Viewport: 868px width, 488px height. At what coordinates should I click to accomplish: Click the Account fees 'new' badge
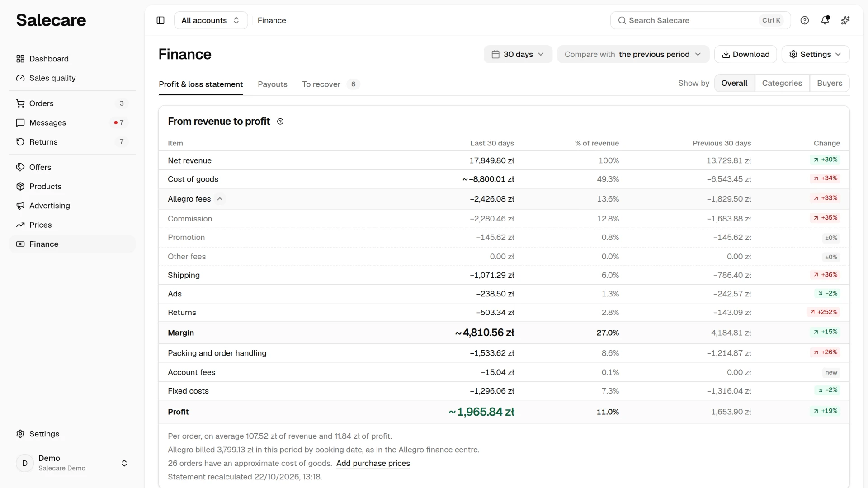click(x=831, y=373)
